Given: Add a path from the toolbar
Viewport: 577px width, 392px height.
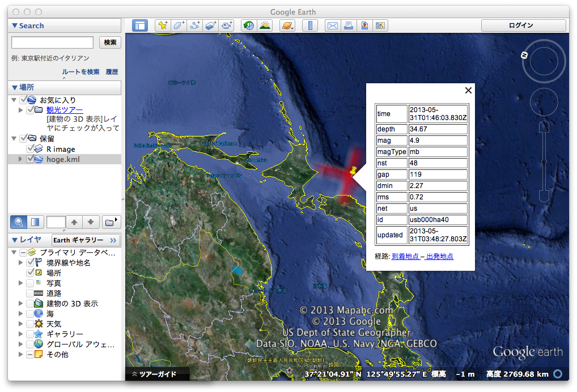Looking at the screenshot, I should (x=195, y=25).
